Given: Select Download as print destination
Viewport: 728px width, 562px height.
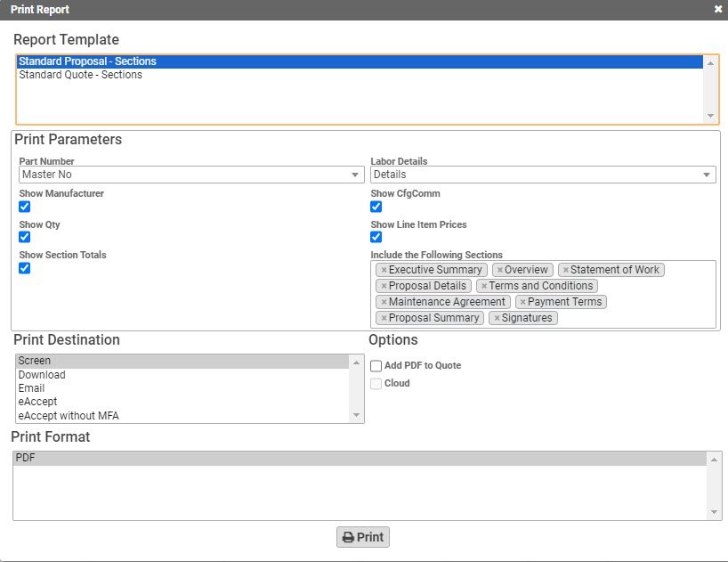Looking at the screenshot, I should (42, 375).
